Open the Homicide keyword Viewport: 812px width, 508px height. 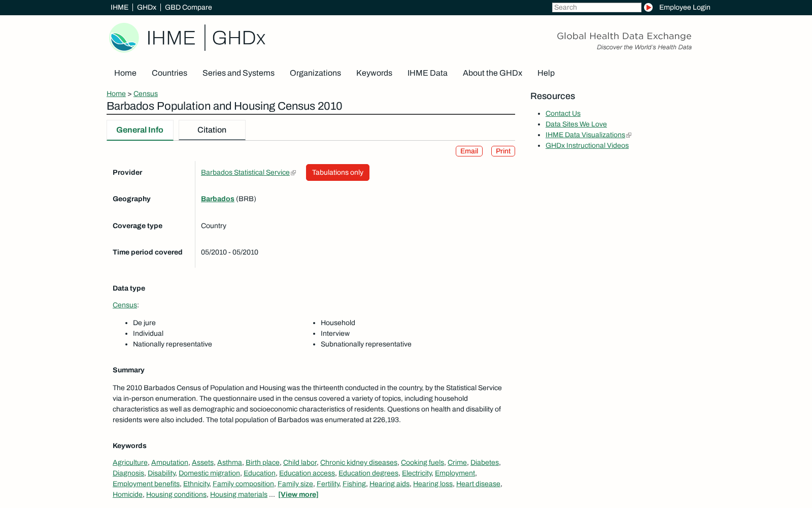coord(127,494)
